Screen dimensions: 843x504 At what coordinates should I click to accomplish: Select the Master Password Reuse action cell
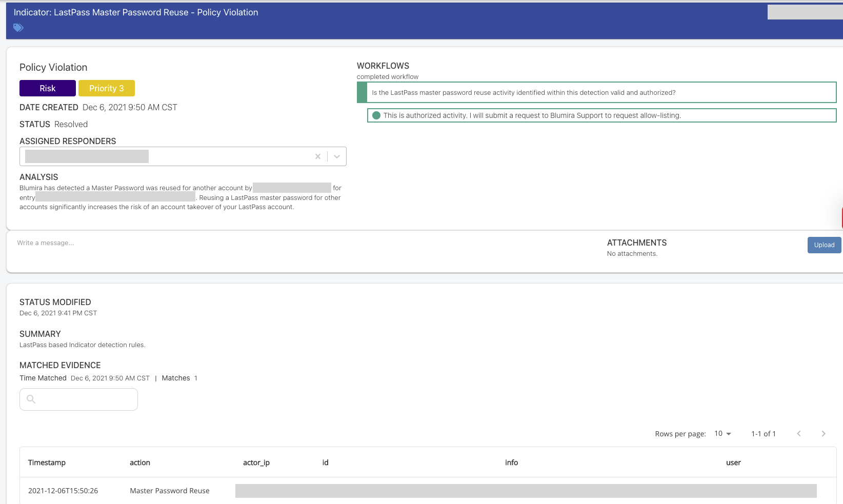tap(170, 491)
